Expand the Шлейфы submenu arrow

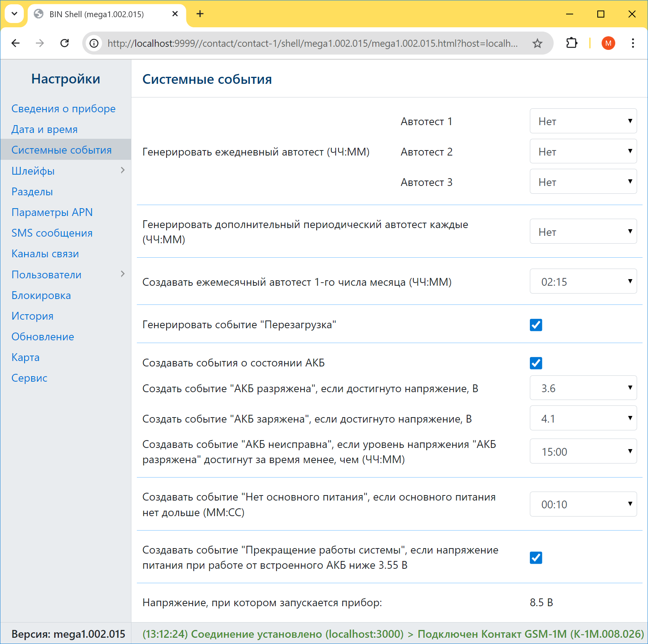tap(122, 170)
